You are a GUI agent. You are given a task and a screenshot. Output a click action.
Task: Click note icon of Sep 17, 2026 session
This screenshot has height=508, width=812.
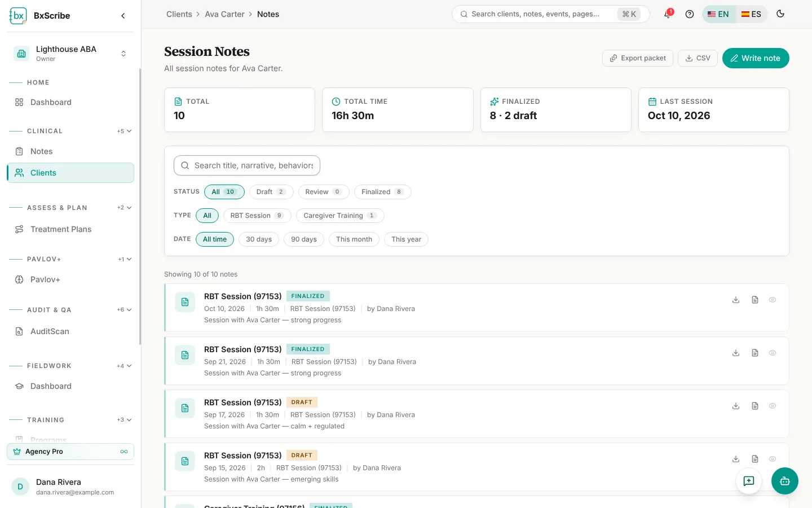coord(185,409)
